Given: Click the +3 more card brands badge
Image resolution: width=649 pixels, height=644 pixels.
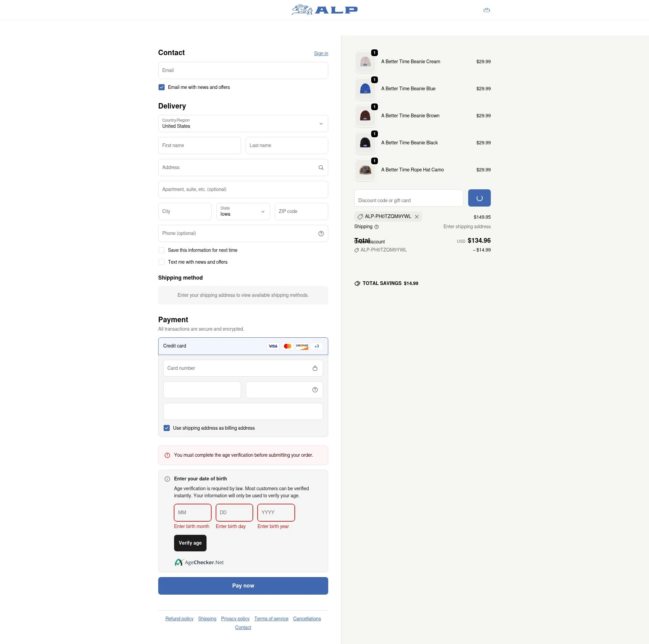Looking at the screenshot, I should tap(316, 346).
